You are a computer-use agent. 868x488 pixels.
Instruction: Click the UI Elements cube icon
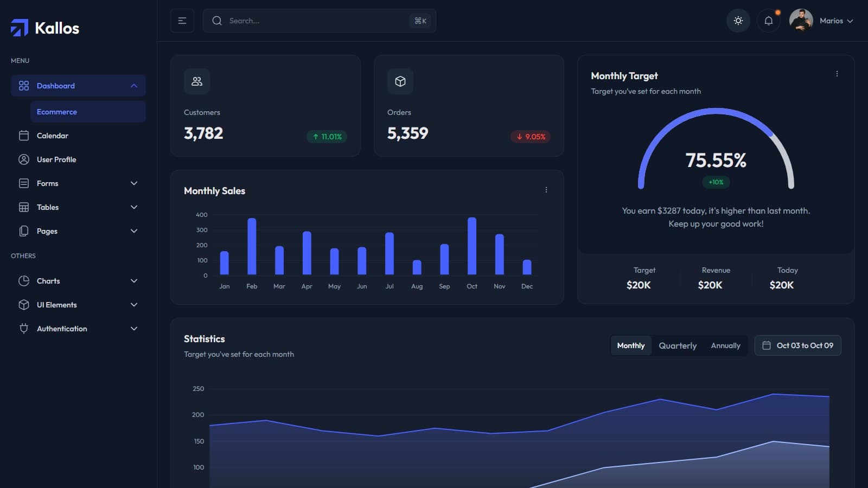pos(24,305)
